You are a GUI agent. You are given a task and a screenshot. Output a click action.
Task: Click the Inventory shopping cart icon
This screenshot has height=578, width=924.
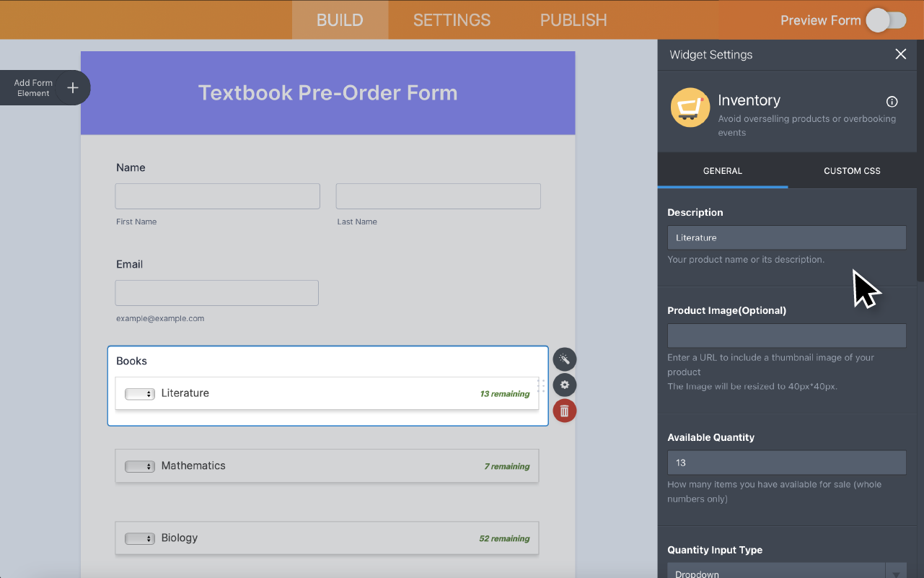[690, 107]
